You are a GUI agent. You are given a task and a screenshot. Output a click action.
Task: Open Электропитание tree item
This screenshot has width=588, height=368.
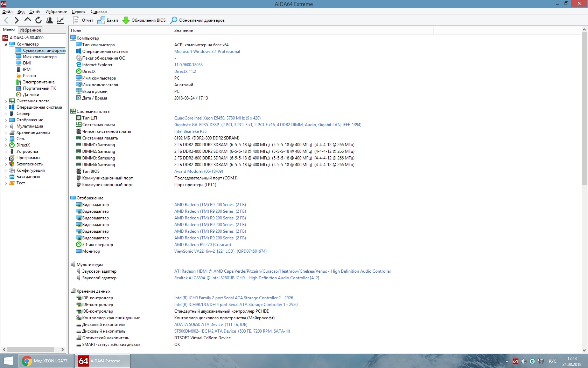[x=39, y=82]
